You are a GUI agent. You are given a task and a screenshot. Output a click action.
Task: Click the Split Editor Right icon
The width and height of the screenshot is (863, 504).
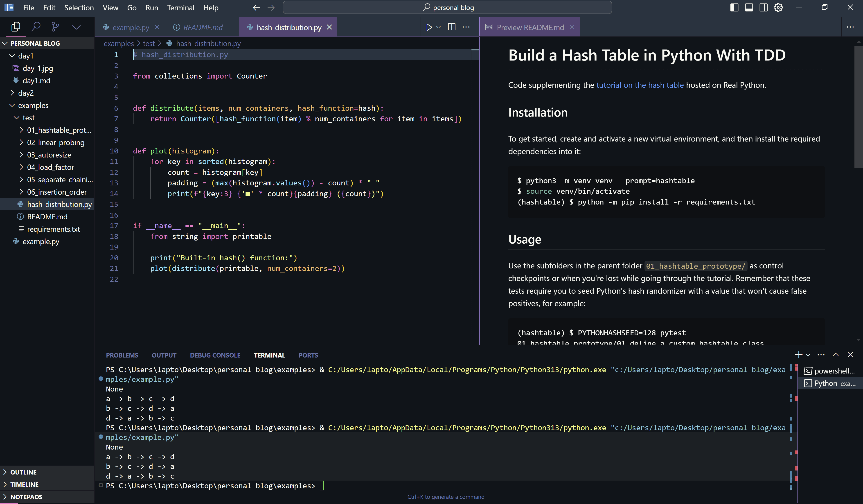point(451,27)
